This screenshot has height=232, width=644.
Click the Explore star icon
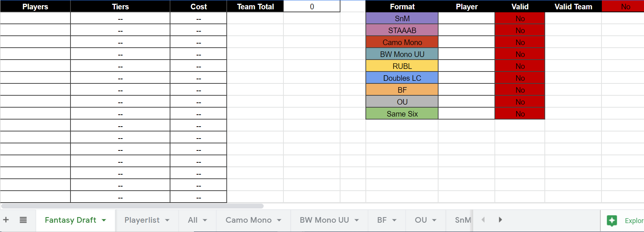(x=612, y=220)
